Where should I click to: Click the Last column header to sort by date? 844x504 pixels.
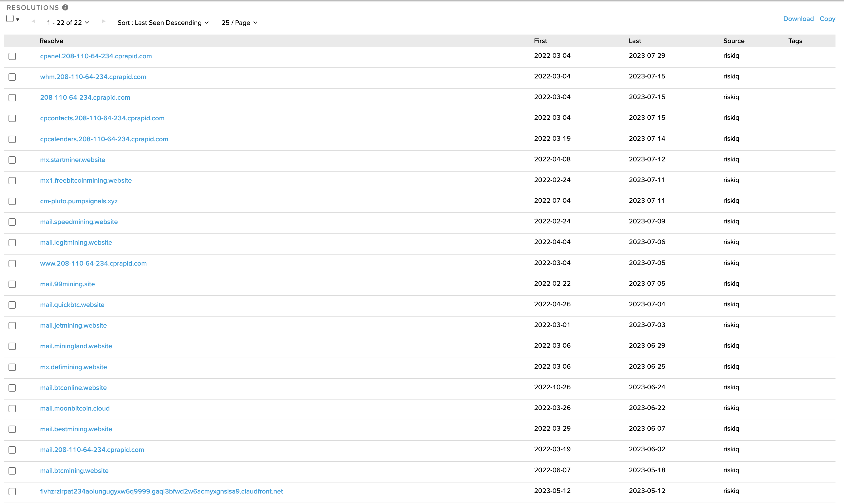pyautogui.click(x=635, y=41)
